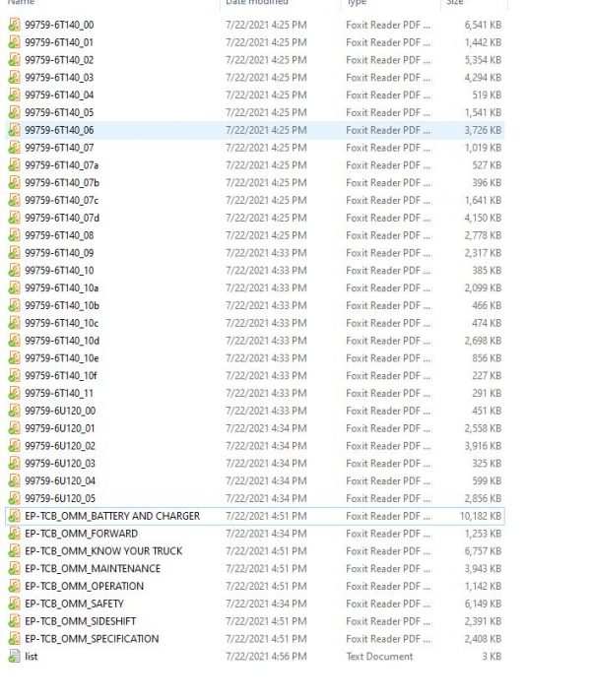Click the PDF icon of 99759-6T140_07
This screenshot has height=700, width=591.
(x=15, y=148)
